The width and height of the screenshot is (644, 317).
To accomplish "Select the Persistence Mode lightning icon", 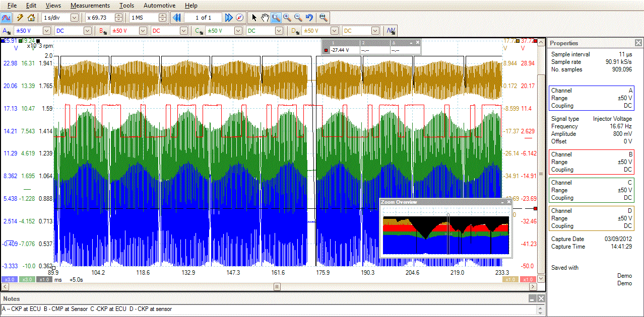I will tap(20, 18).
